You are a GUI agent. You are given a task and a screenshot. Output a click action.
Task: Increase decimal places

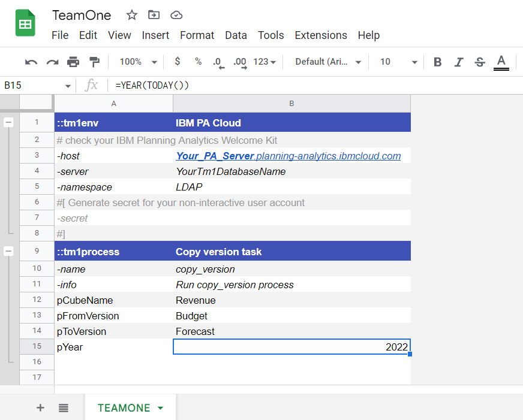click(x=240, y=62)
